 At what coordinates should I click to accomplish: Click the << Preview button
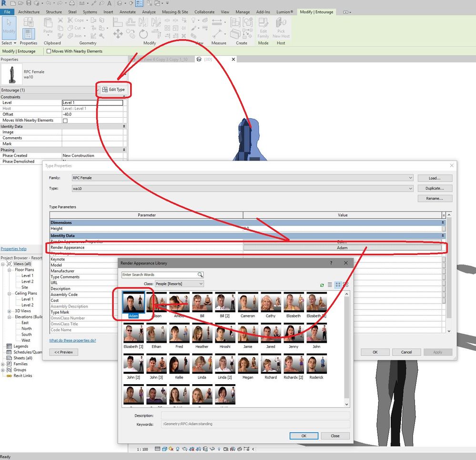pyautogui.click(x=64, y=352)
